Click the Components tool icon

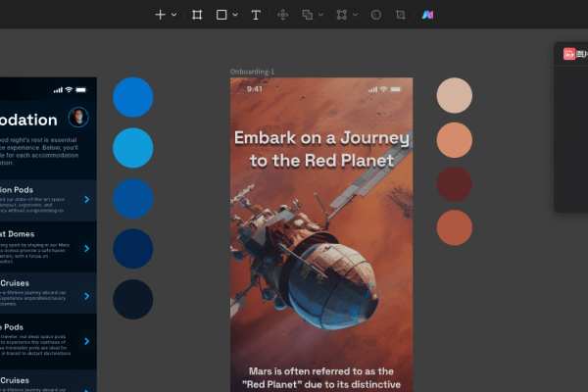point(283,15)
